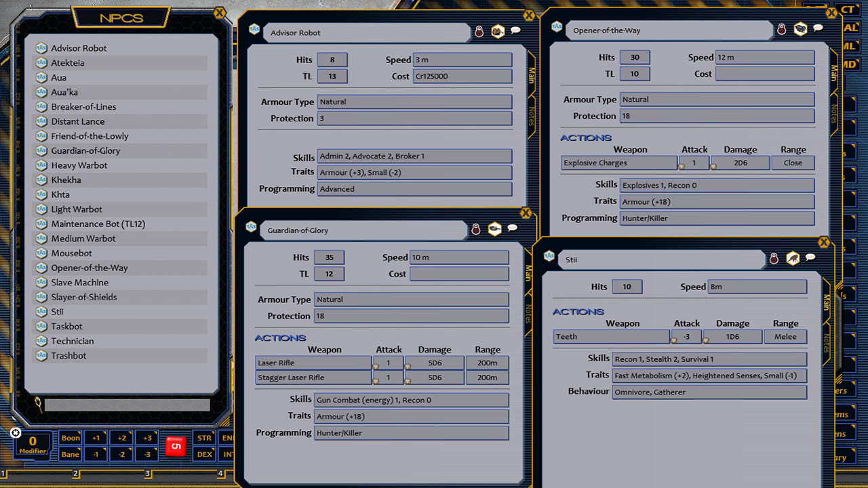
Task: Click the doll portrait icon on Opener-of-the-Way
Action: (x=781, y=30)
